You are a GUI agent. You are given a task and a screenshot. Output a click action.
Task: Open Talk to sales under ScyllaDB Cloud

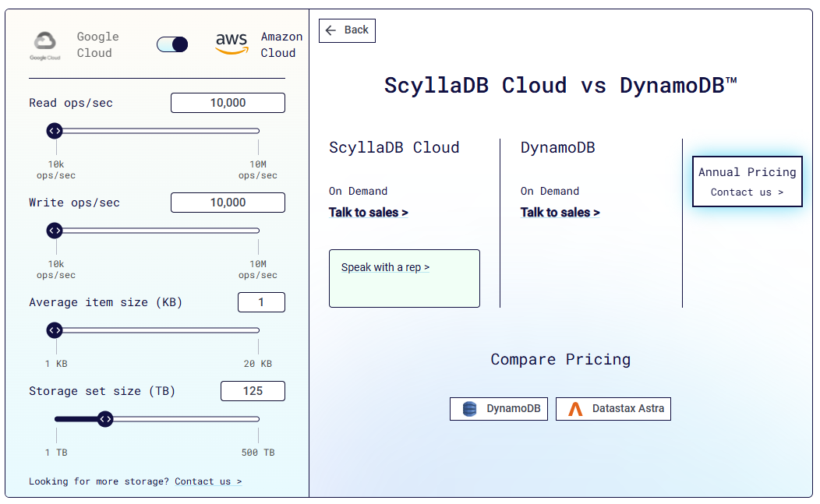[x=368, y=212]
